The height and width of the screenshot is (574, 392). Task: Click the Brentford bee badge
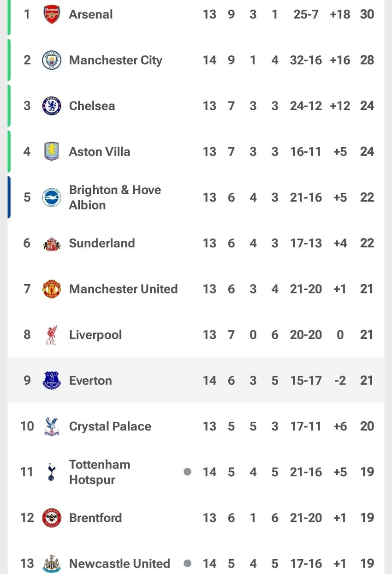(52, 518)
